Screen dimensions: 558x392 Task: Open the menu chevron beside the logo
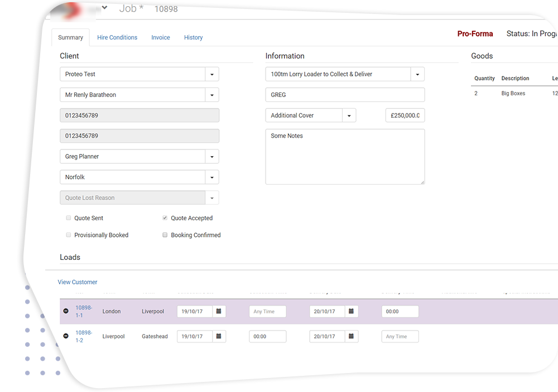104,8
